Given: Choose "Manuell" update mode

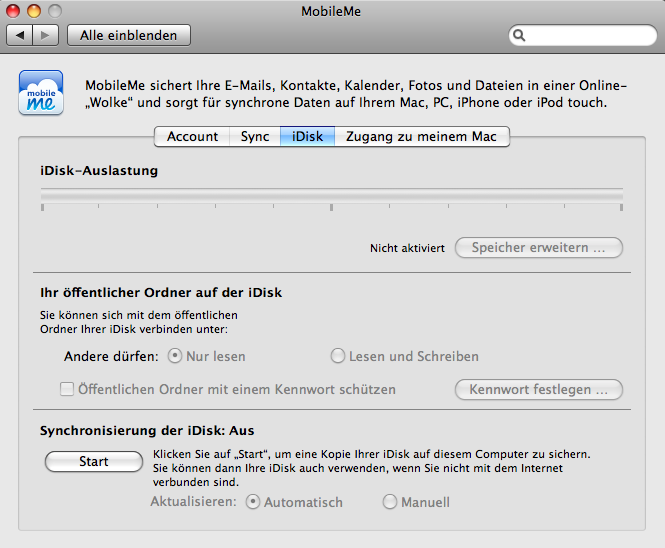Looking at the screenshot, I should click(x=390, y=502).
